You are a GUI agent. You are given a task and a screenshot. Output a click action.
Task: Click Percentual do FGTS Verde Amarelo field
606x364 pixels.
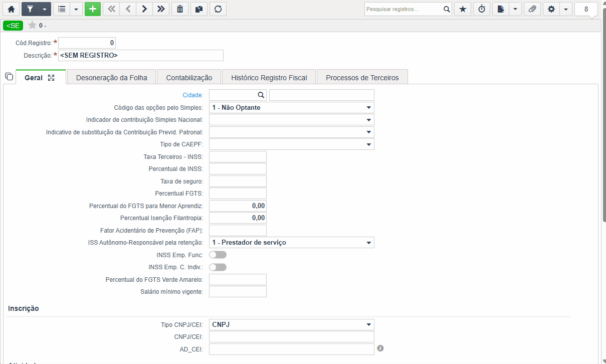tap(238, 279)
